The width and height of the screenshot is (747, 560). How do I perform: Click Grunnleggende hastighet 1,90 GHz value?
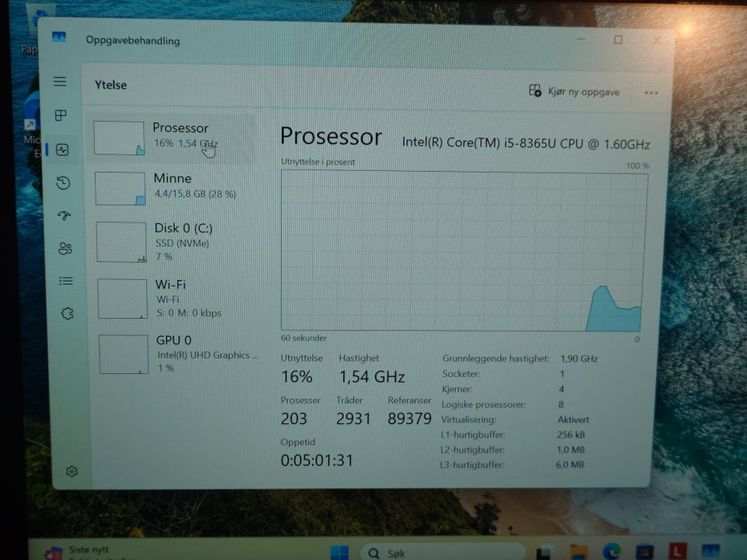pyautogui.click(x=579, y=359)
